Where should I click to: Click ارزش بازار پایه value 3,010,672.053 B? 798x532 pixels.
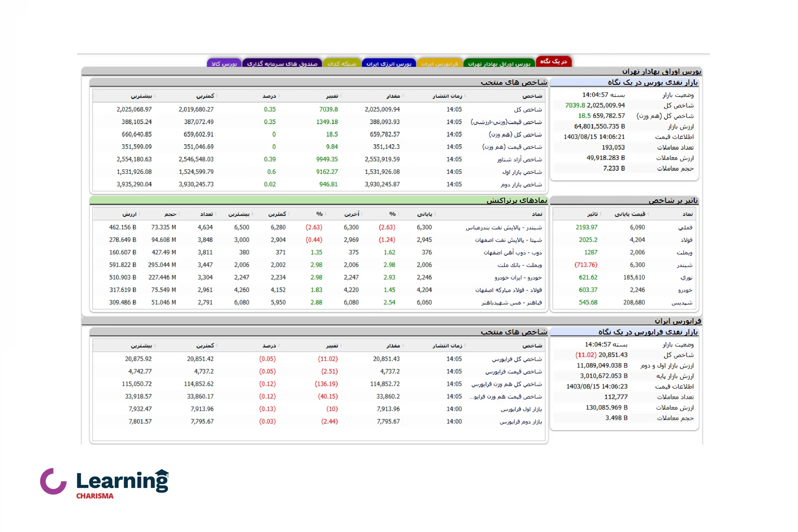(603, 376)
